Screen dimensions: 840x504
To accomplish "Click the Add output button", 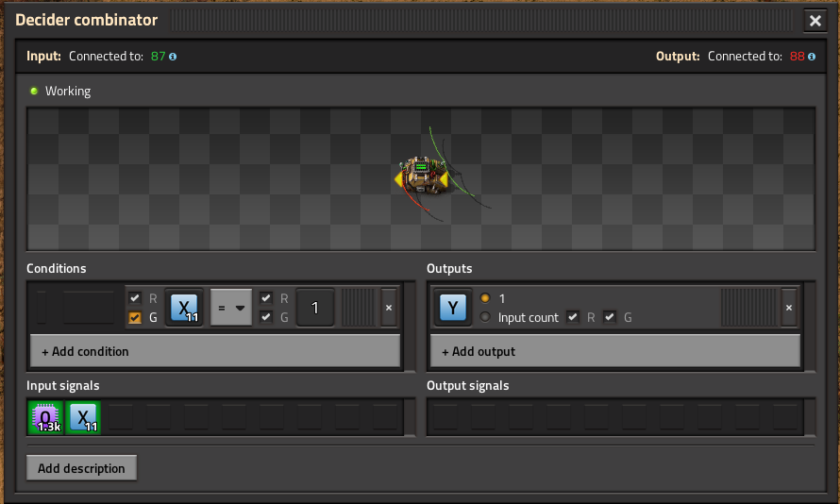I will click(615, 351).
